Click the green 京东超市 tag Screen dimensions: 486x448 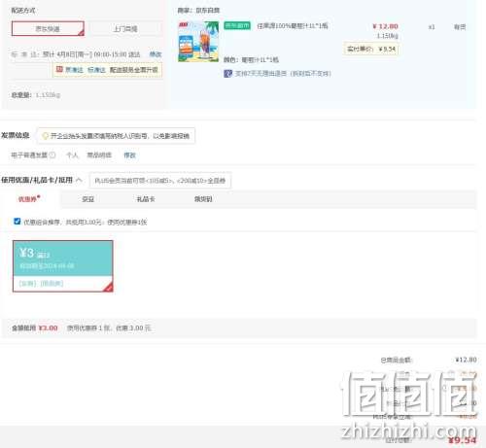[237, 25]
